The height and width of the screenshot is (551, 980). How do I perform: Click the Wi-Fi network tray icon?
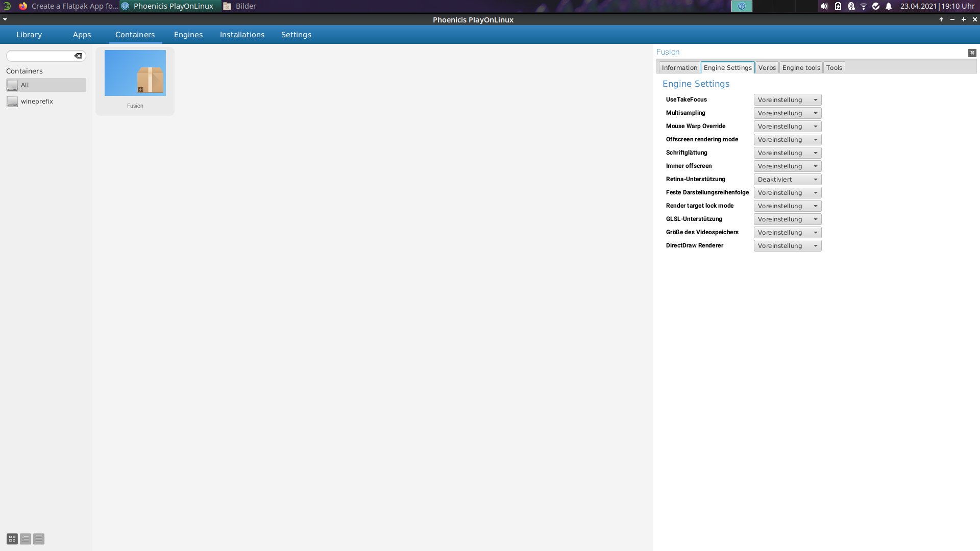(x=864, y=6)
